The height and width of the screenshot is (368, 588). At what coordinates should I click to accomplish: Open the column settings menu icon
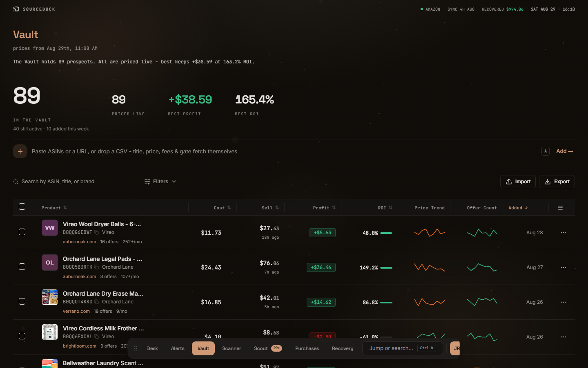[560, 208]
